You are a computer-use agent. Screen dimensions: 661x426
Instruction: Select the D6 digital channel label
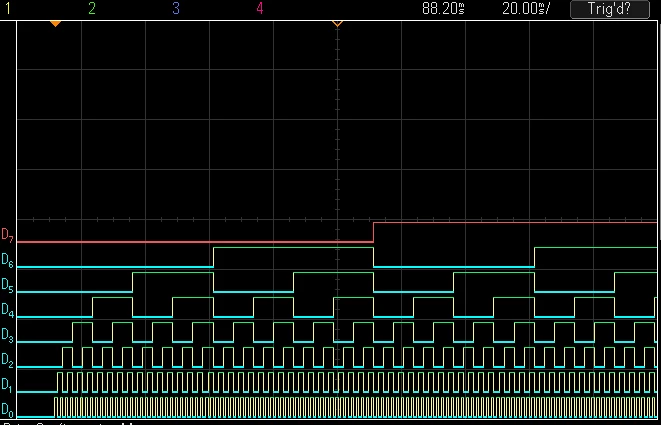point(8,260)
